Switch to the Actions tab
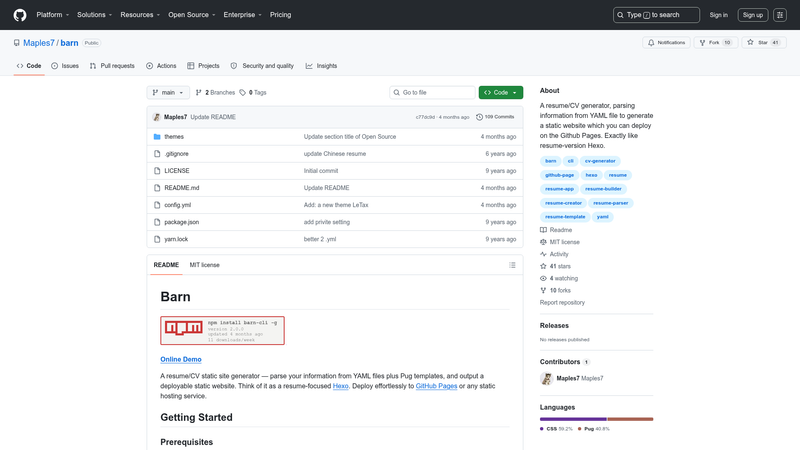The height and width of the screenshot is (450, 800). [x=161, y=66]
